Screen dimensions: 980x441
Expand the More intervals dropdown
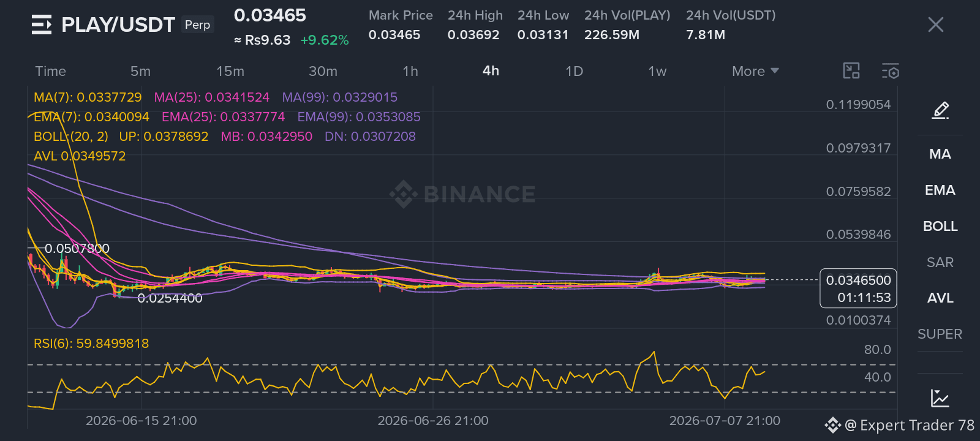coord(756,71)
